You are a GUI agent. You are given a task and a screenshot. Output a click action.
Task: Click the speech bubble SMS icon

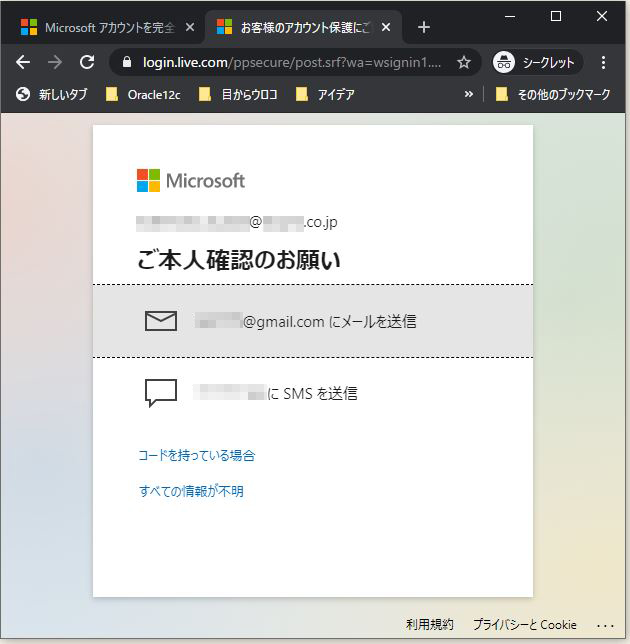pyautogui.click(x=161, y=393)
